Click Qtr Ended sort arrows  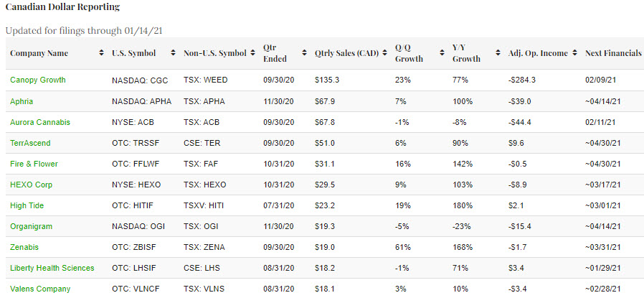click(x=303, y=54)
